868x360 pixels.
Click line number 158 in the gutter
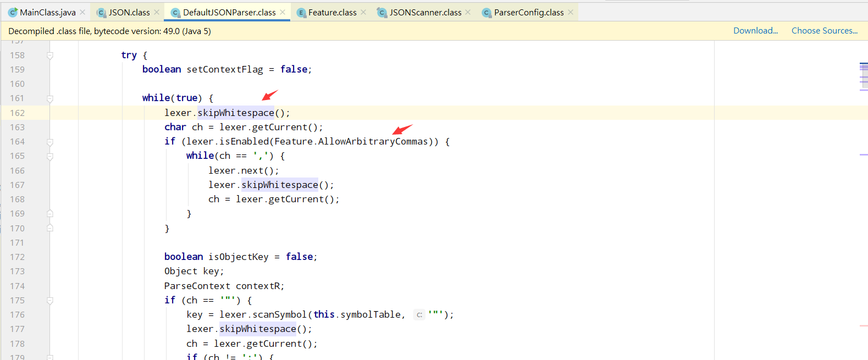click(17, 55)
